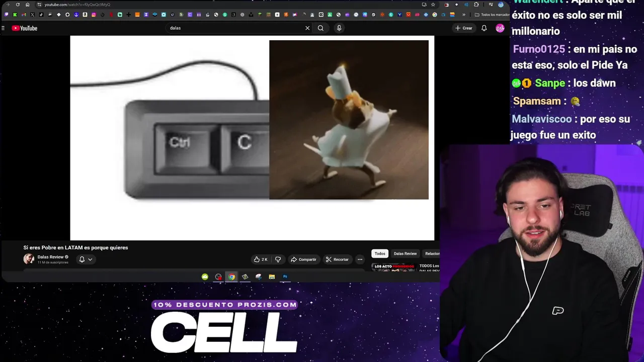The width and height of the screenshot is (644, 362).
Task: Share video with Compartir button
Action: (x=303, y=259)
